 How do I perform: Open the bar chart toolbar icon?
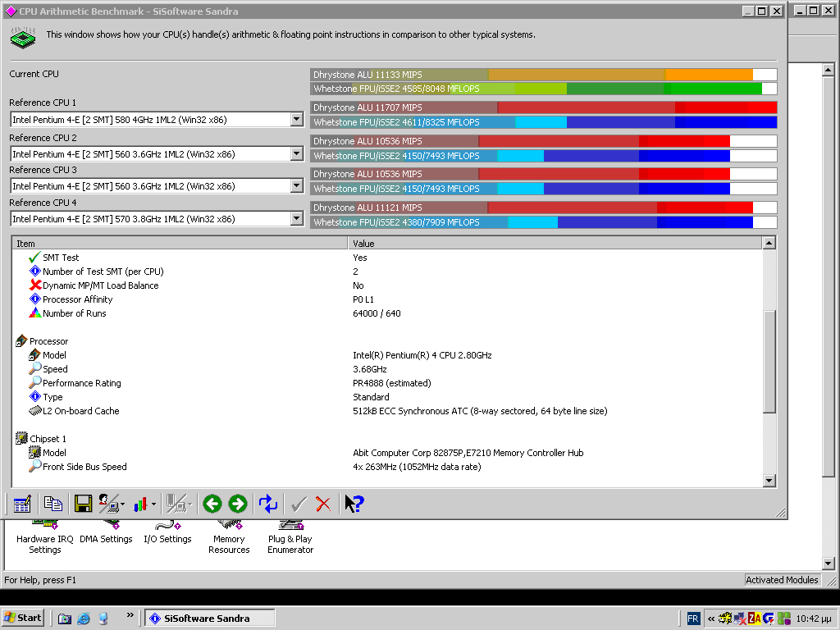tap(141, 504)
